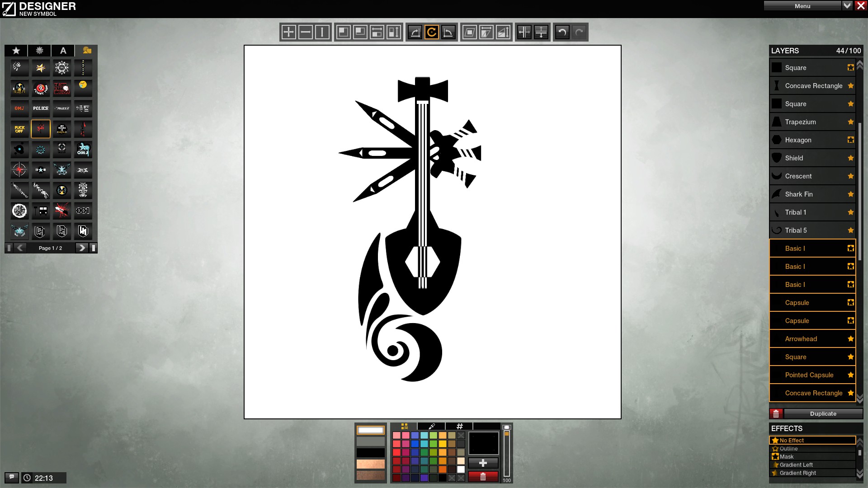Click the rotate 90 degrees clockwise icon
This screenshot has width=868, height=488.
pos(415,32)
